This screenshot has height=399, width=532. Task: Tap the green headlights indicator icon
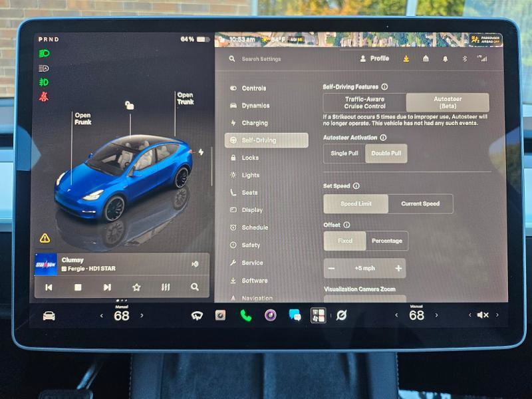tap(44, 54)
